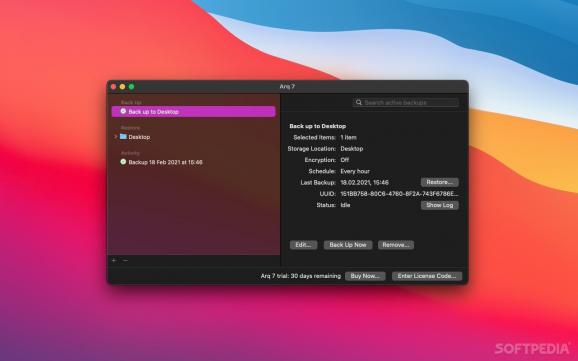
Task: Expand the Desktop restore tree item
Action: 115,137
